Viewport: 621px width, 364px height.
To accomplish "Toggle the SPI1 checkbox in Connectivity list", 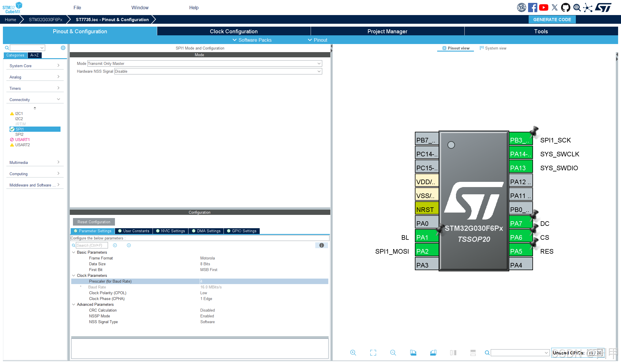I will [x=12, y=129].
